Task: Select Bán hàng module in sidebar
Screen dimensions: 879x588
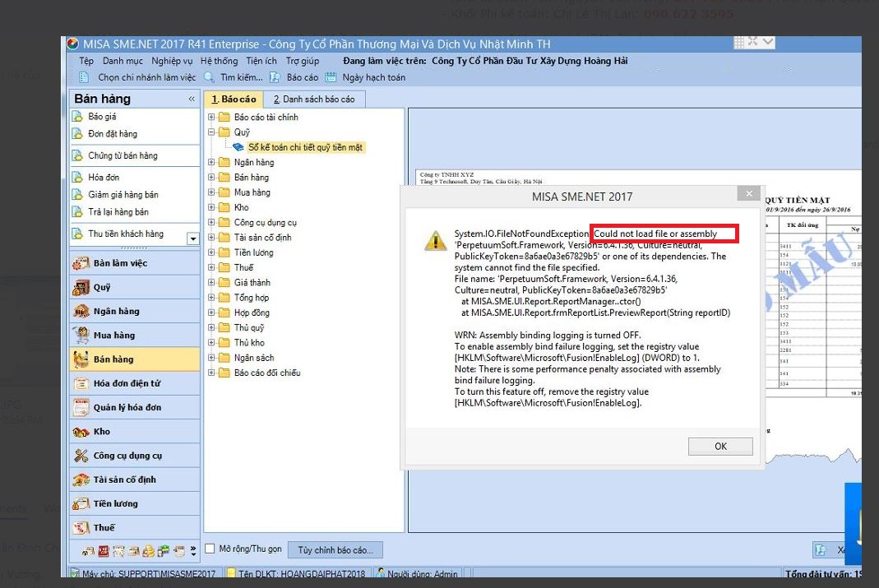Action: (135, 359)
